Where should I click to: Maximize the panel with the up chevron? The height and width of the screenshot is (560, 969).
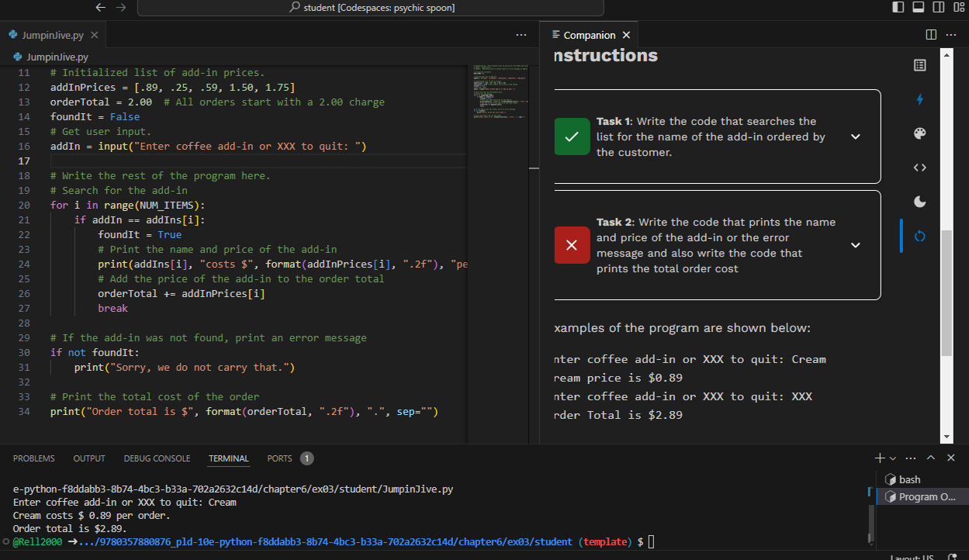click(x=931, y=458)
